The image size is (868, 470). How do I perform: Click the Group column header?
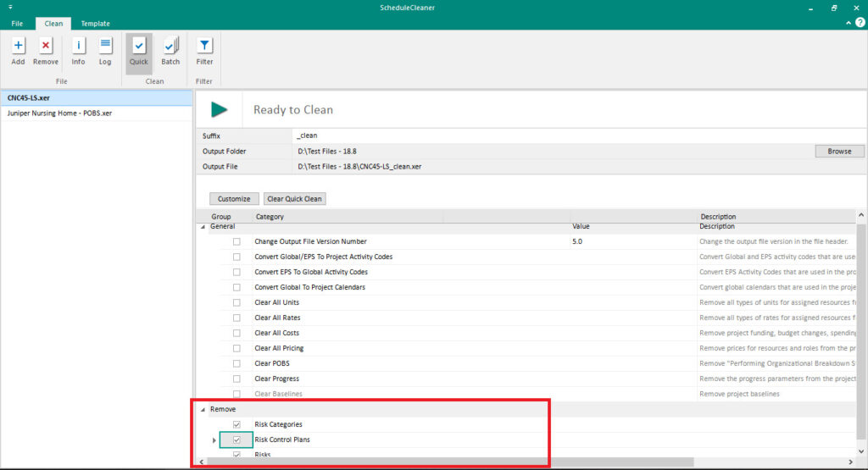[x=221, y=217]
